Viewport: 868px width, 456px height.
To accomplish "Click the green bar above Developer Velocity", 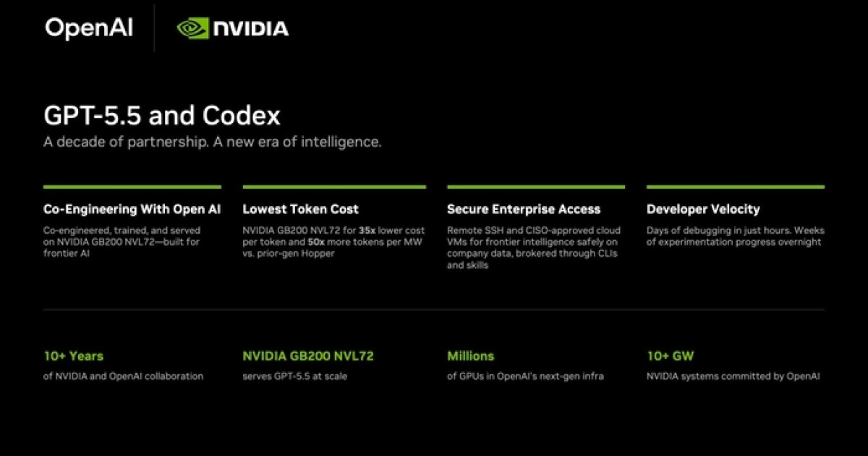I will pos(736,187).
